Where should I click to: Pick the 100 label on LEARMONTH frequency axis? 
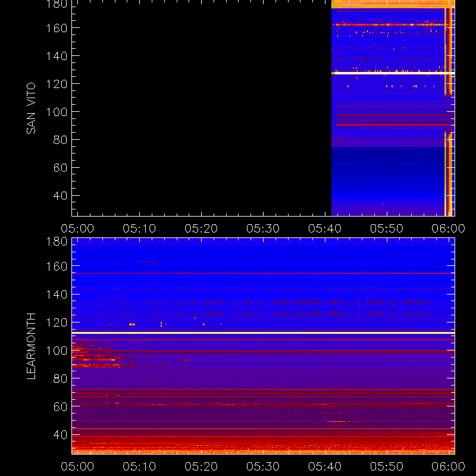click(57, 350)
